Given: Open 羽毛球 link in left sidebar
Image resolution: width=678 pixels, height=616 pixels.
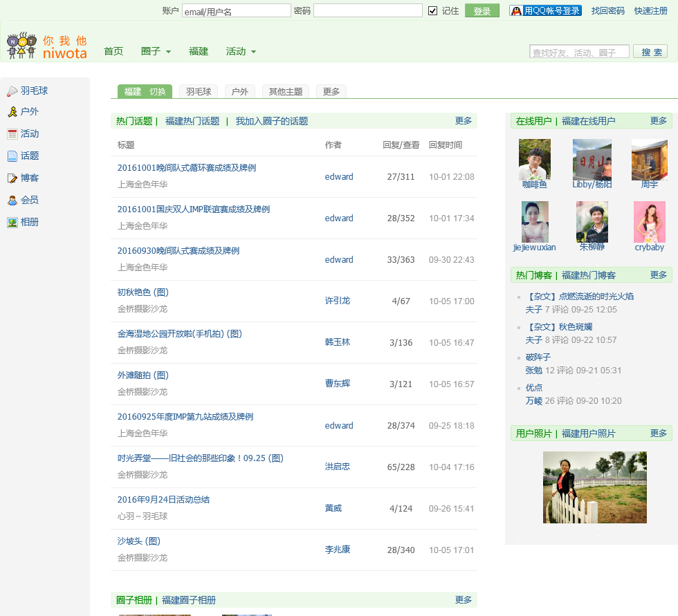Looking at the screenshot, I should pyautogui.click(x=34, y=91).
